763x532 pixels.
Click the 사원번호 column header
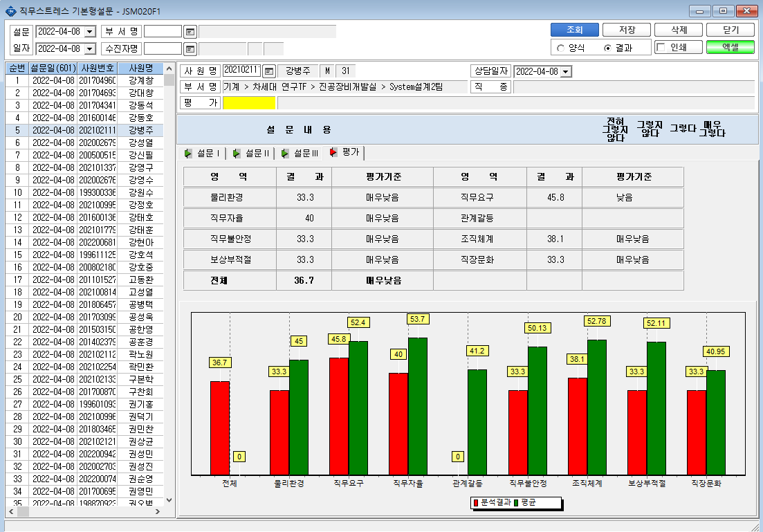(x=98, y=68)
